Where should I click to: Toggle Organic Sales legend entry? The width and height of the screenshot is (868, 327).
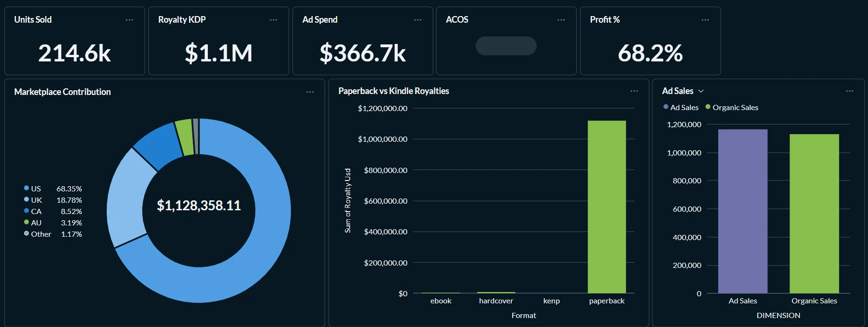tap(732, 107)
